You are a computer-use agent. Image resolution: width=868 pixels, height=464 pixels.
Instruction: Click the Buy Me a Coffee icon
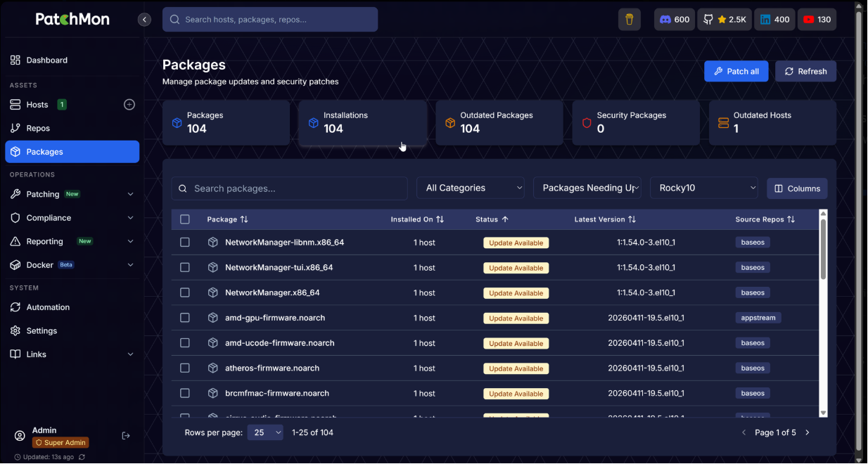point(630,20)
